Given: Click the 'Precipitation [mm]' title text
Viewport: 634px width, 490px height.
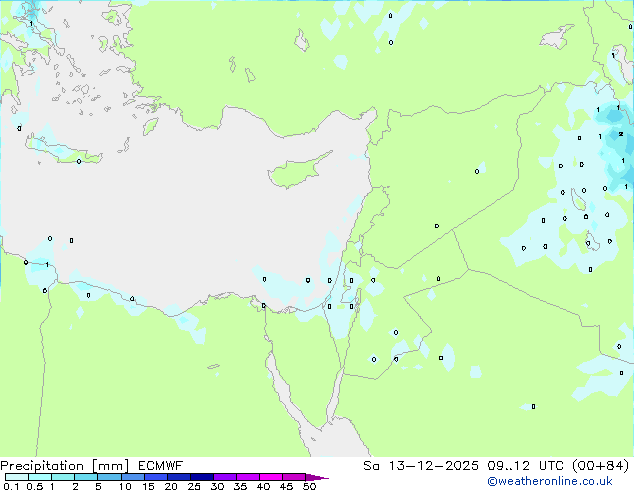Looking at the screenshot, I should [x=65, y=466].
